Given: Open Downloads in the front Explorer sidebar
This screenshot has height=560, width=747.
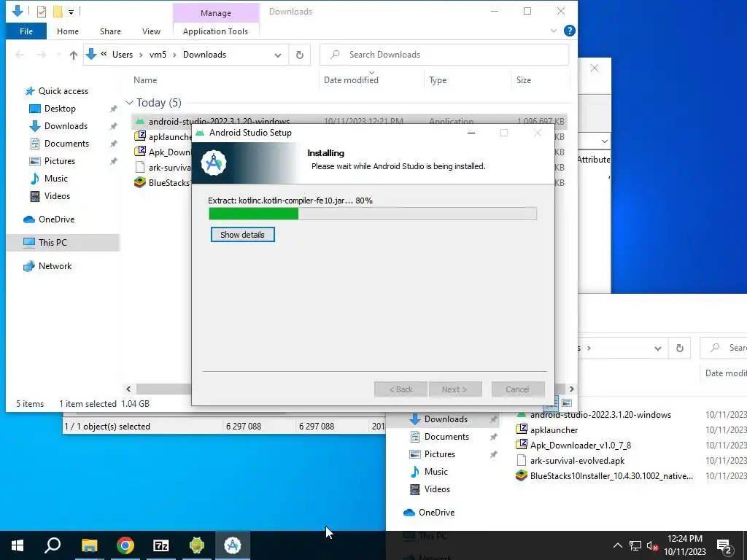Looking at the screenshot, I should [x=66, y=126].
